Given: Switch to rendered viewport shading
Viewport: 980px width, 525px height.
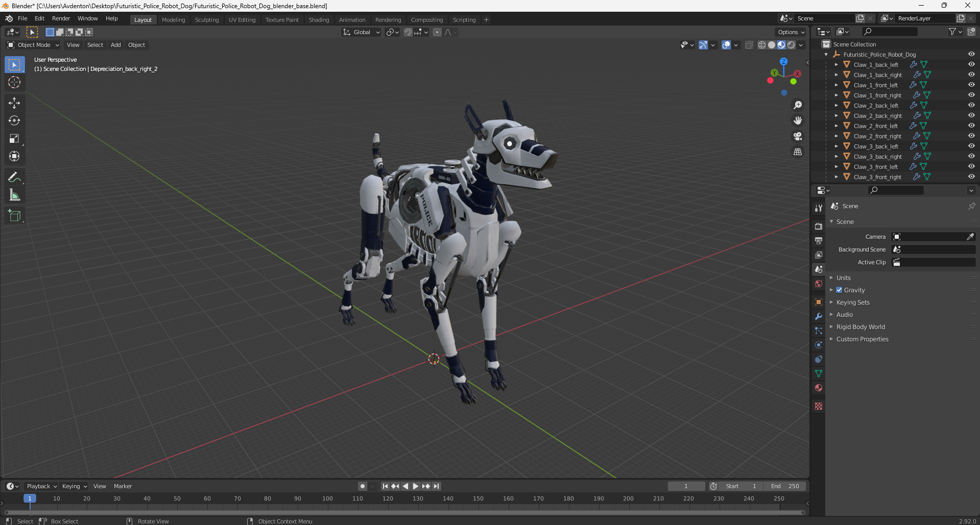Looking at the screenshot, I should (x=791, y=45).
